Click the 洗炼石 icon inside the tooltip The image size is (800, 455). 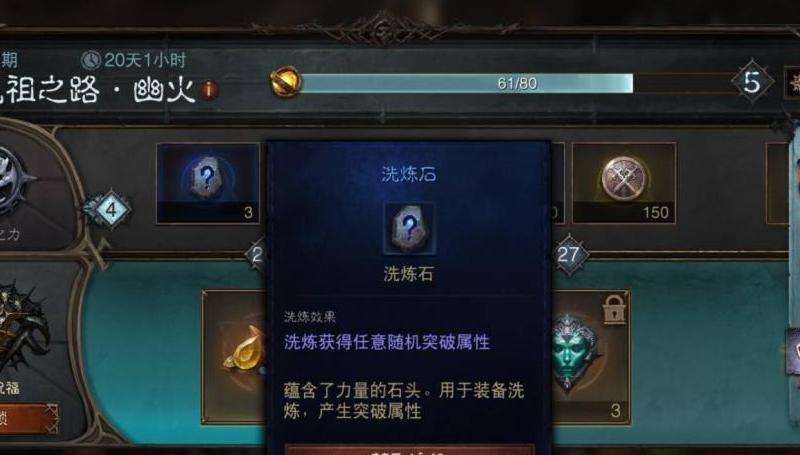[409, 228]
